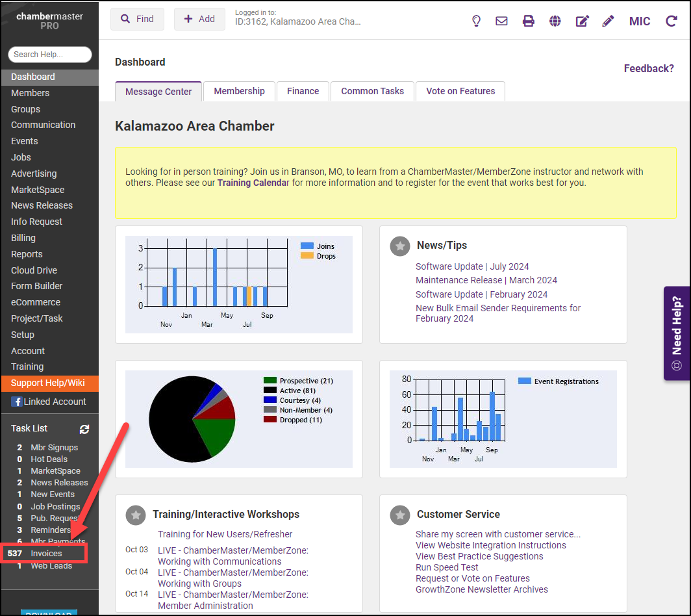Open Invoices in the Task List

click(46, 554)
